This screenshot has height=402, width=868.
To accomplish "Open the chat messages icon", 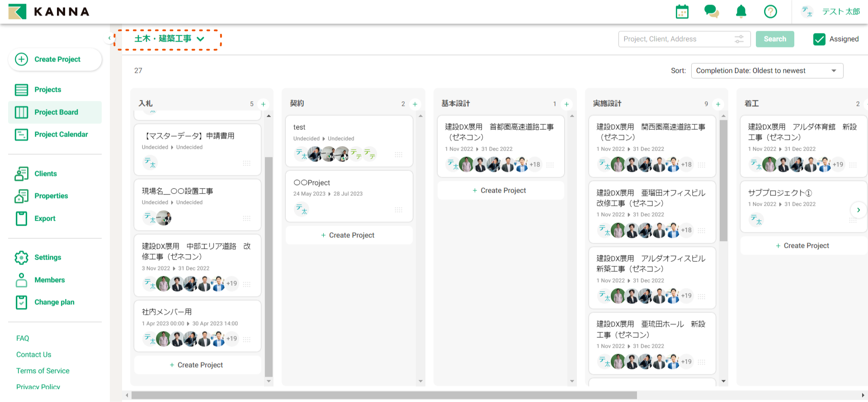I will point(711,12).
